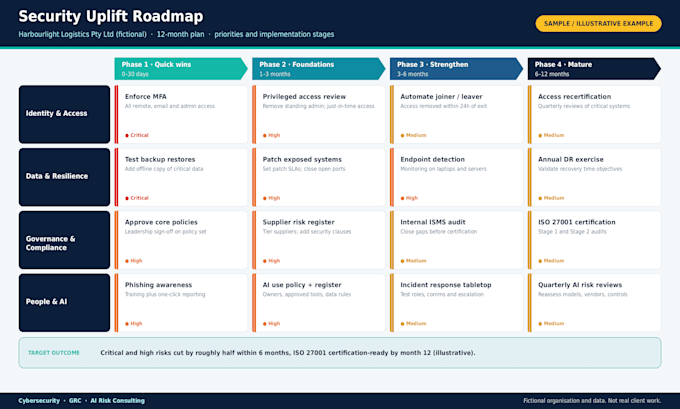Click the Critical tag on Enforce MFA

pyautogui.click(x=137, y=135)
